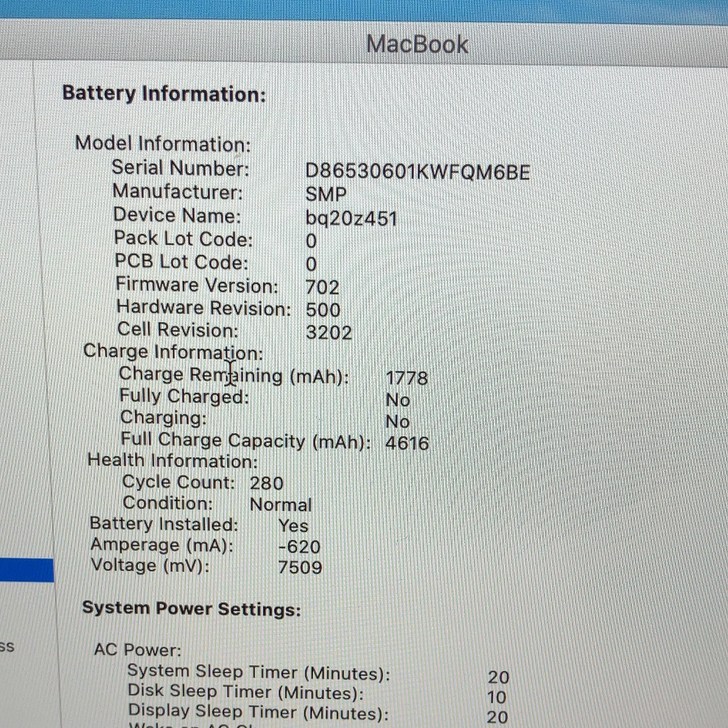Select the System Sleep Timer value 20

(x=498, y=677)
